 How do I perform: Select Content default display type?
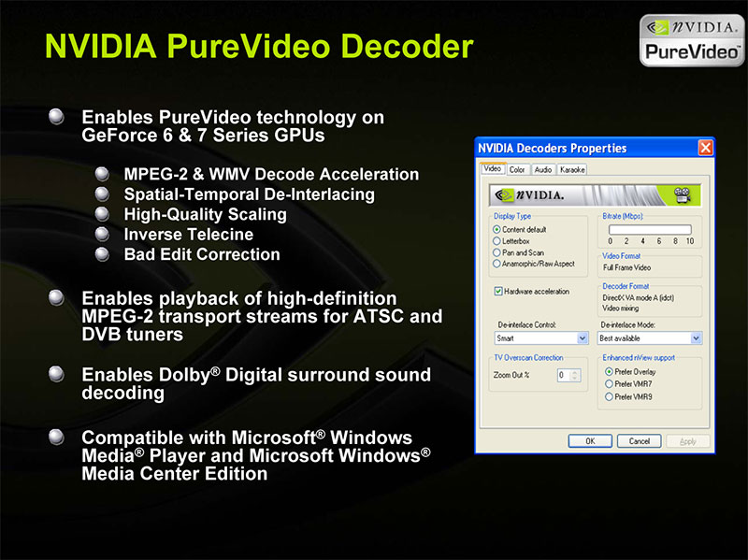coord(496,229)
